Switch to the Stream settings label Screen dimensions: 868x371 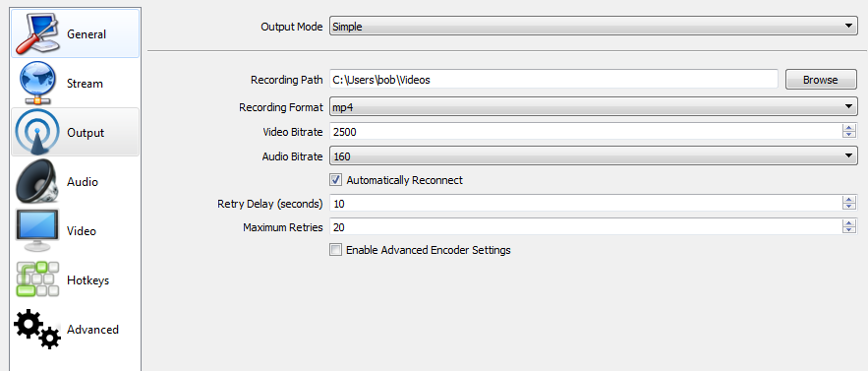[x=85, y=84]
